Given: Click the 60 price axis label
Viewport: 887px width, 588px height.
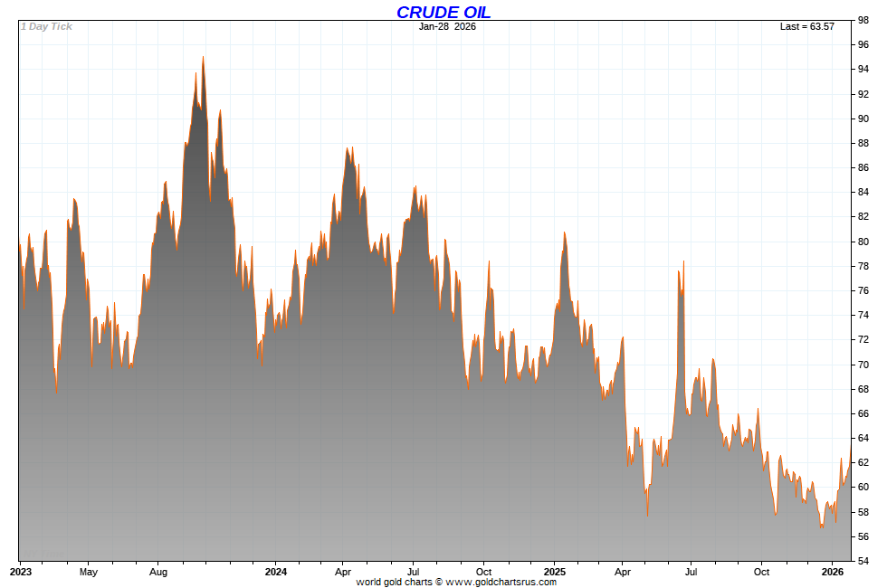Looking at the screenshot, I should coord(863,488).
